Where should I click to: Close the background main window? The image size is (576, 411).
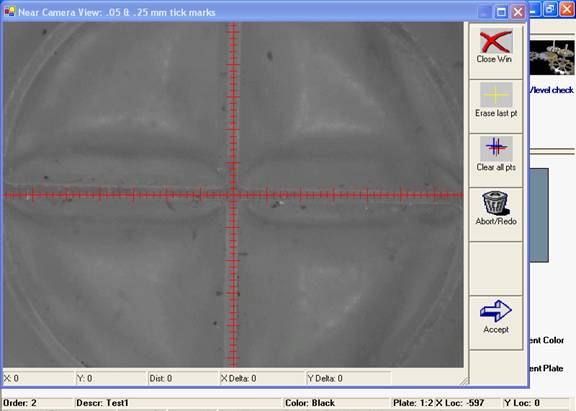(x=566, y=9)
